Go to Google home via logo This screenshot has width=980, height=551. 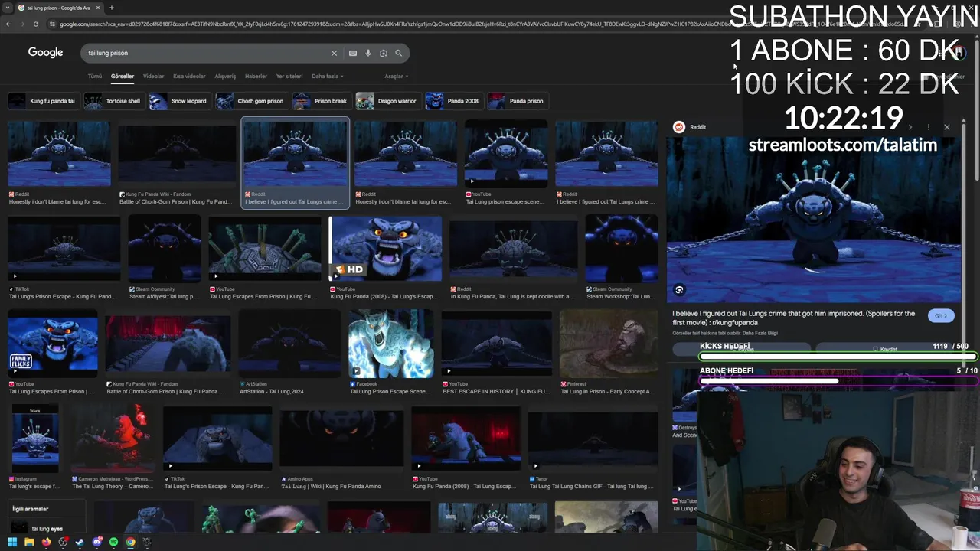[45, 52]
